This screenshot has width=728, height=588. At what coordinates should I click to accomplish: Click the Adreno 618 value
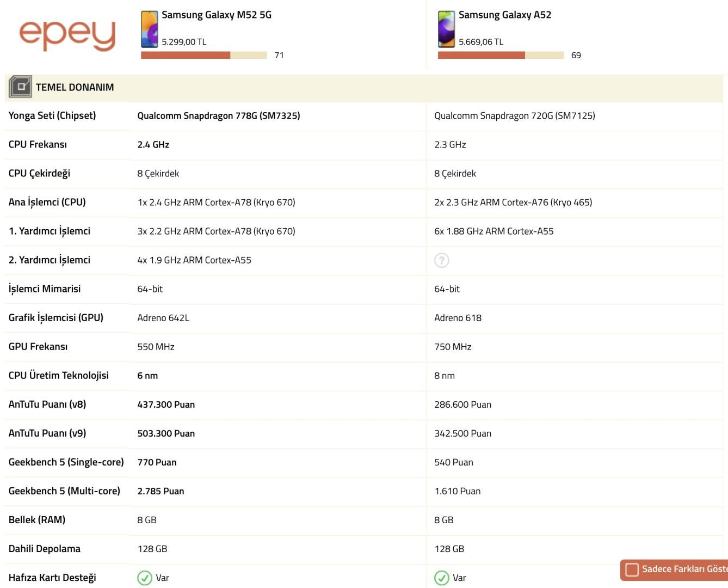click(458, 317)
